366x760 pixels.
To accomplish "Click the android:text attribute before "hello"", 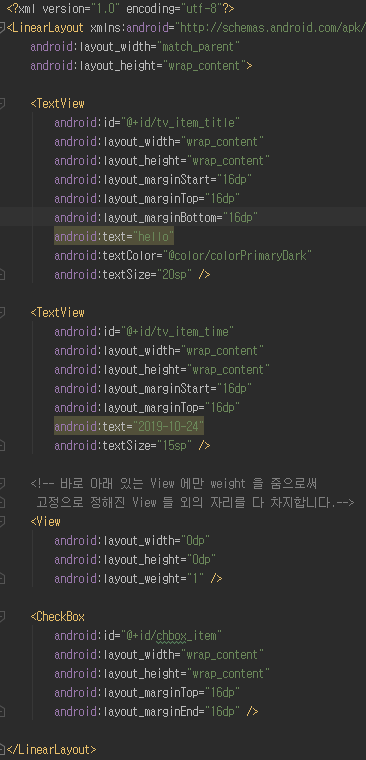I will point(90,237).
